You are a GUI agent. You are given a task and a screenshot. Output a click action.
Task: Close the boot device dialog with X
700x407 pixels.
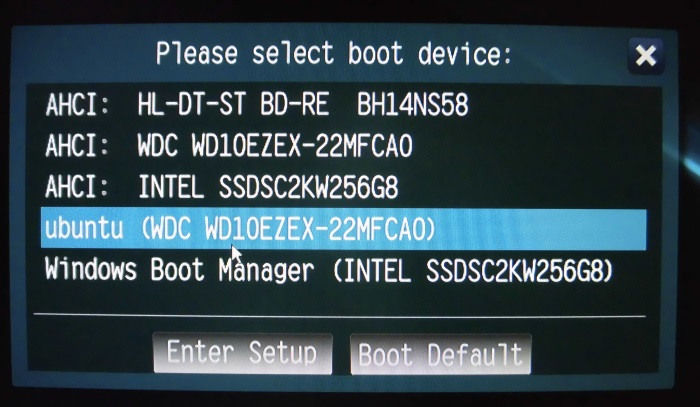pos(646,56)
